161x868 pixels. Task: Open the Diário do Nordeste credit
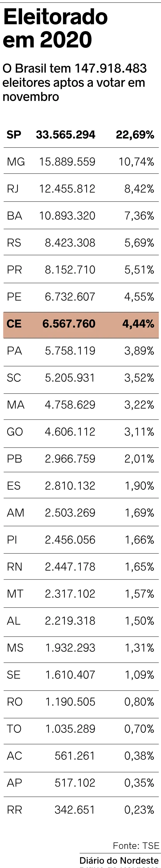119,860
